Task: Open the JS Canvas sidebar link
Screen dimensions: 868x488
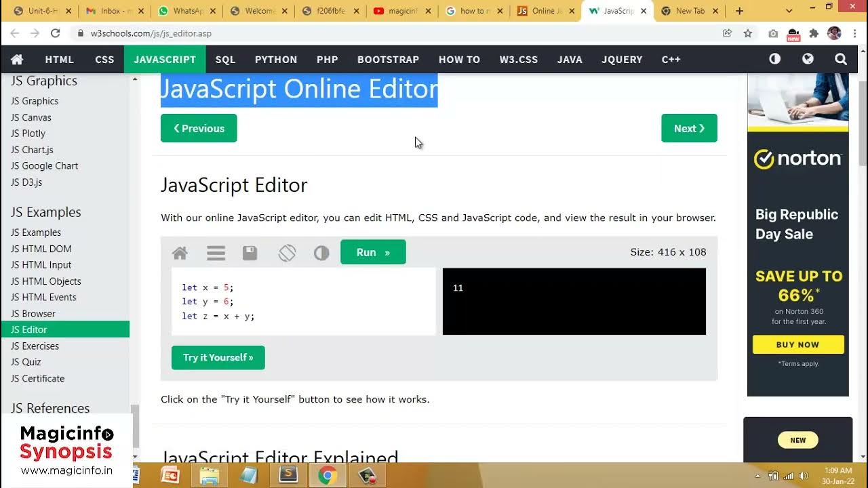Action: (x=31, y=117)
